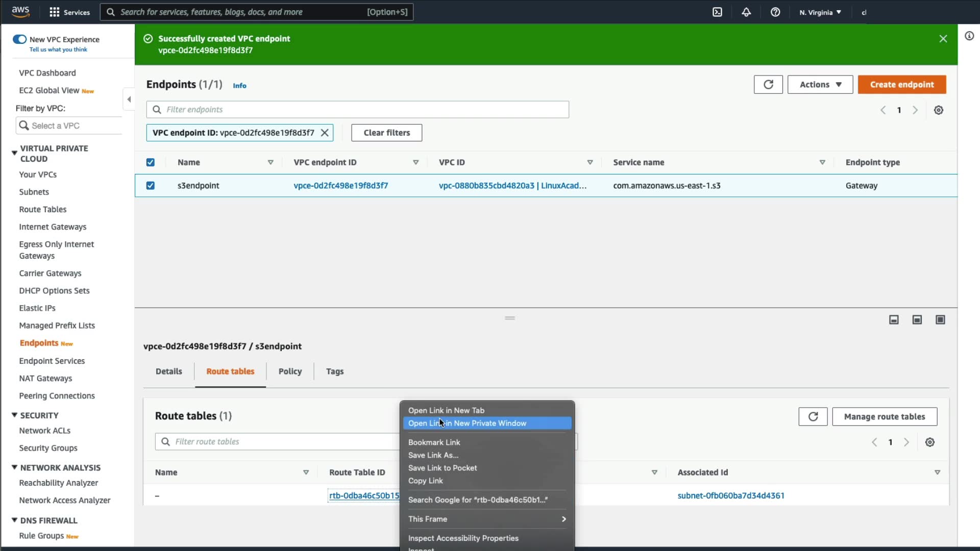
Task: Toggle the select-all endpoints checkbox
Action: (x=150, y=162)
